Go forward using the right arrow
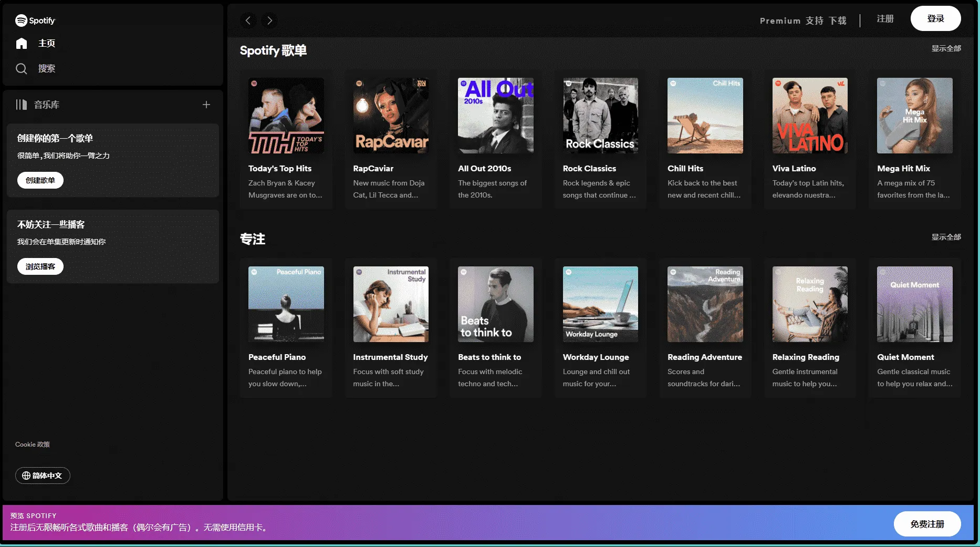 (269, 20)
